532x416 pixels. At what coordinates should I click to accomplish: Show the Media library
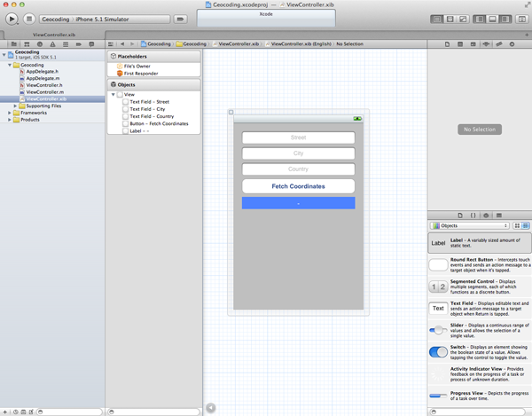pos(498,216)
